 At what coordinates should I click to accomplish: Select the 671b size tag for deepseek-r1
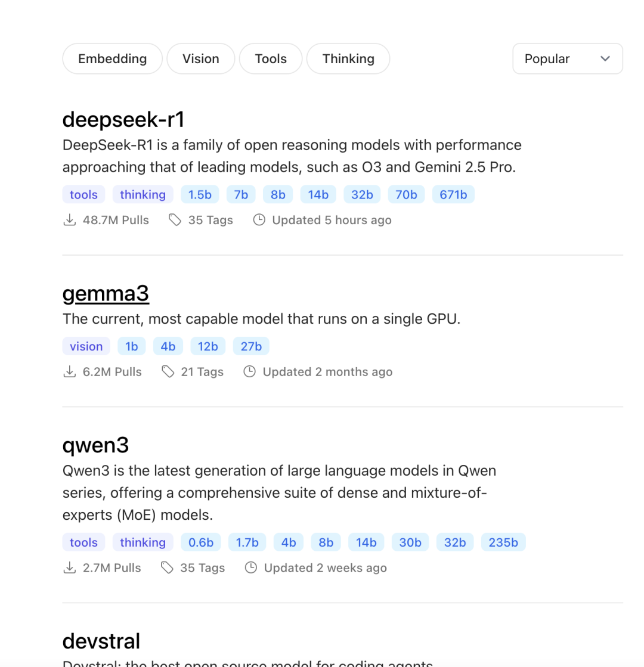click(x=453, y=194)
